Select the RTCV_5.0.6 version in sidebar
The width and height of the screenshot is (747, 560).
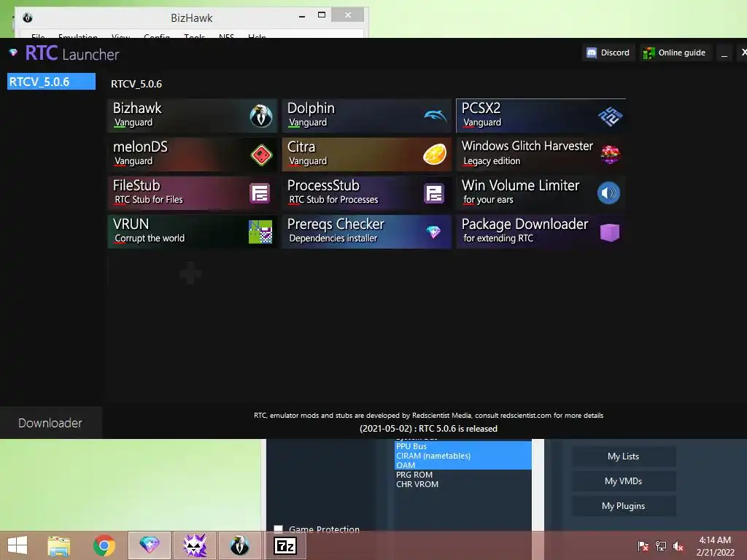coord(52,82)
